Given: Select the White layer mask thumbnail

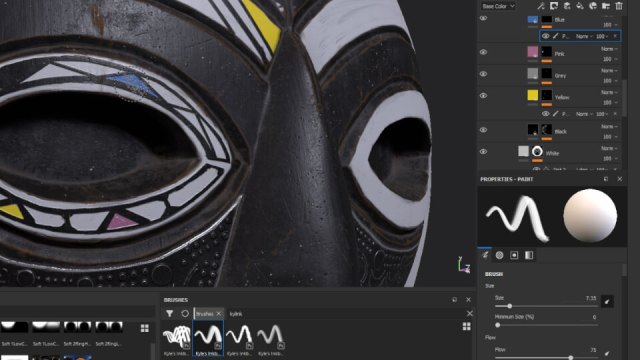Looking at the screenshot, I should pos(537,151).
